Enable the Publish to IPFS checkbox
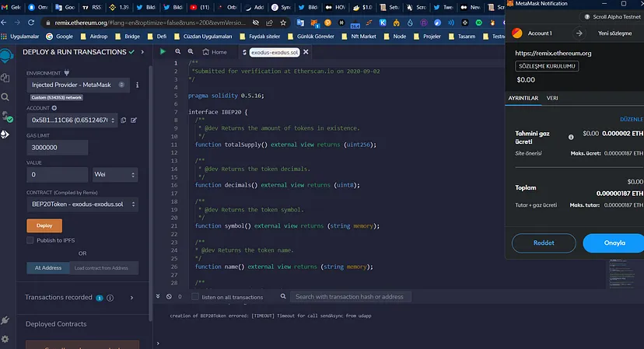 (x=30, y=241)
